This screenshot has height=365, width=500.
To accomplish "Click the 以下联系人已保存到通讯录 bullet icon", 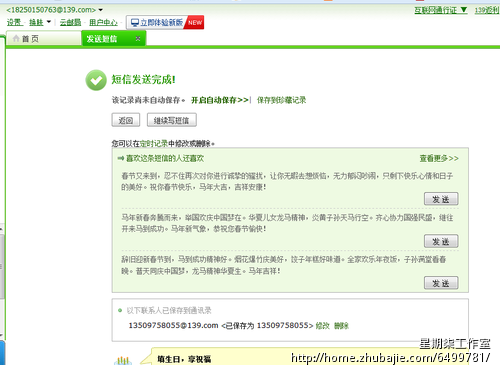I will point(120,311).
